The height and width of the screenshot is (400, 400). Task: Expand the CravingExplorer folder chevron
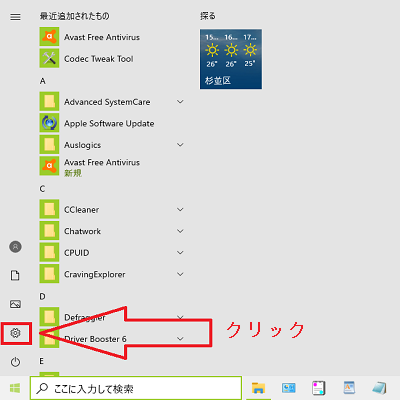click(x=180, y=274)
